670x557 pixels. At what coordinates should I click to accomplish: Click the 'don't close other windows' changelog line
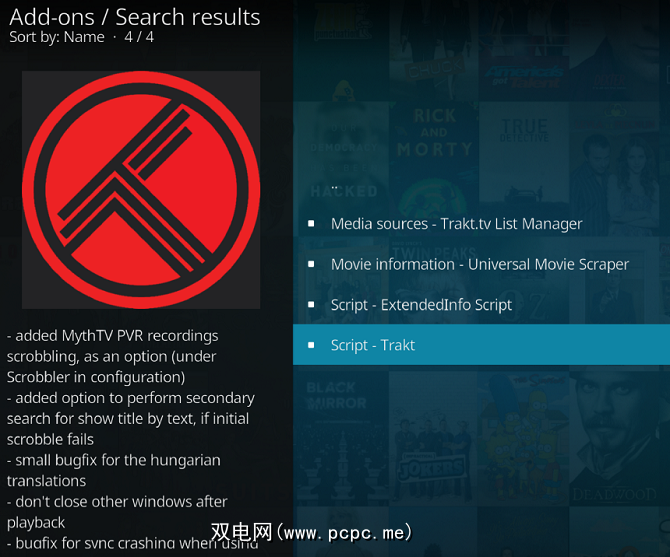tap(117, 512)
